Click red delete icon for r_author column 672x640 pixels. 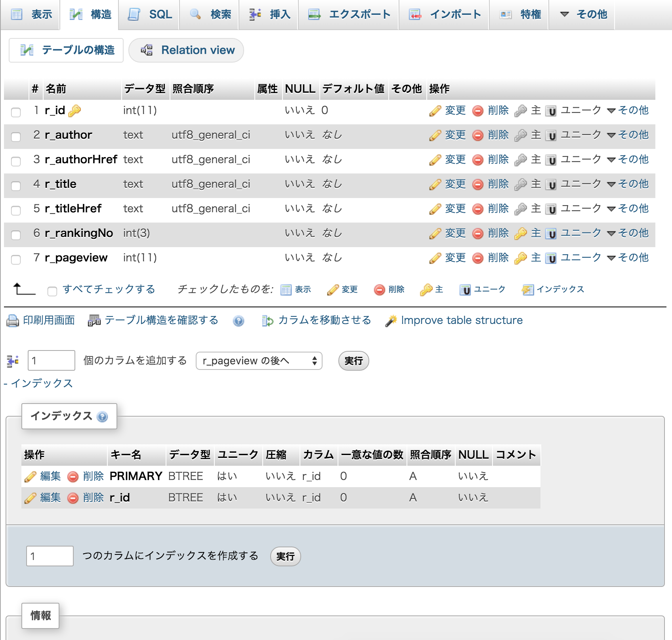point(478,135)
